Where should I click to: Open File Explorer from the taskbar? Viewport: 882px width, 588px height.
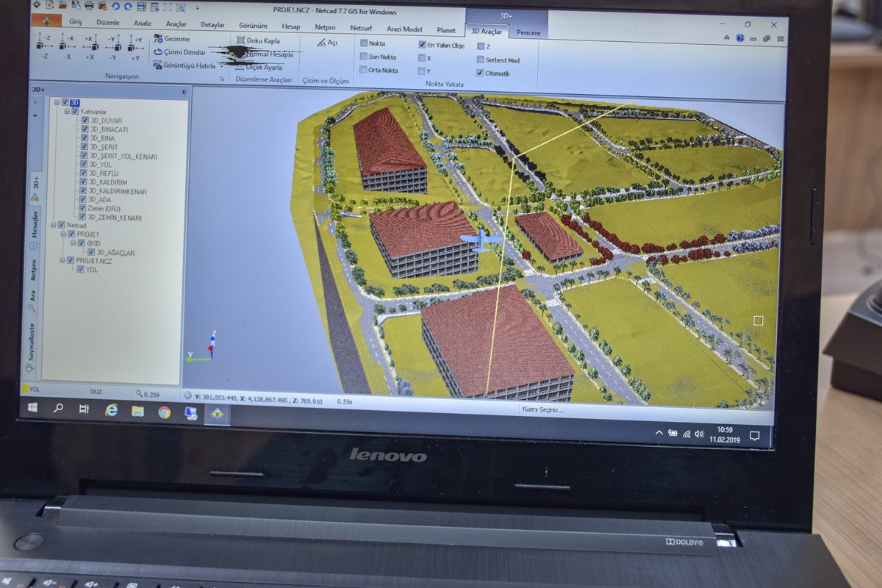click(137, 411)
